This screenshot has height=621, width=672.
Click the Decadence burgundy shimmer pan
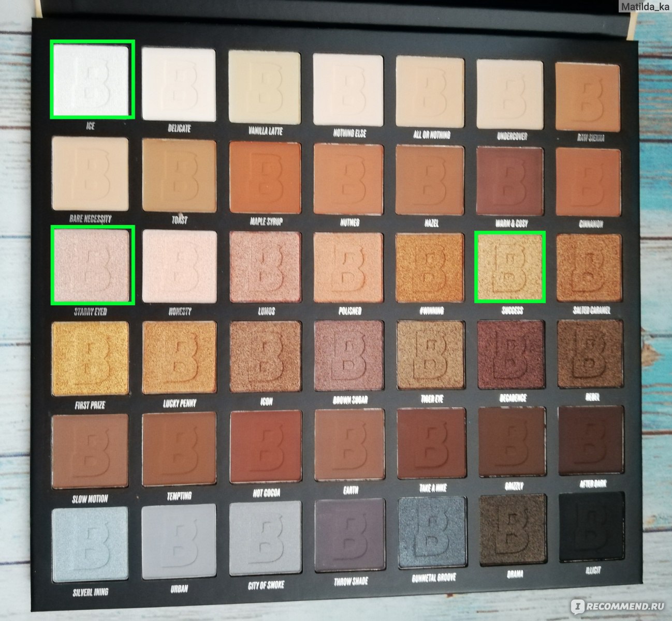tap(511, 354)
